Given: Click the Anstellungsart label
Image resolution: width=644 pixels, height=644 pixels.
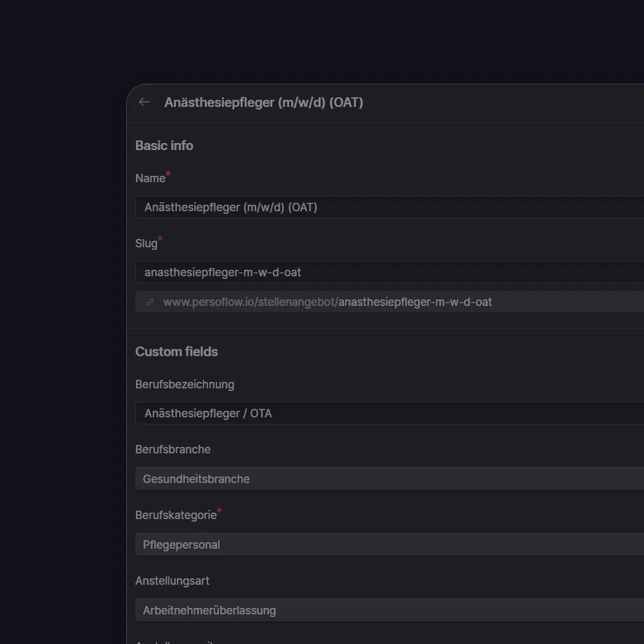Looking at the screenshot, I should pos(172,581).
